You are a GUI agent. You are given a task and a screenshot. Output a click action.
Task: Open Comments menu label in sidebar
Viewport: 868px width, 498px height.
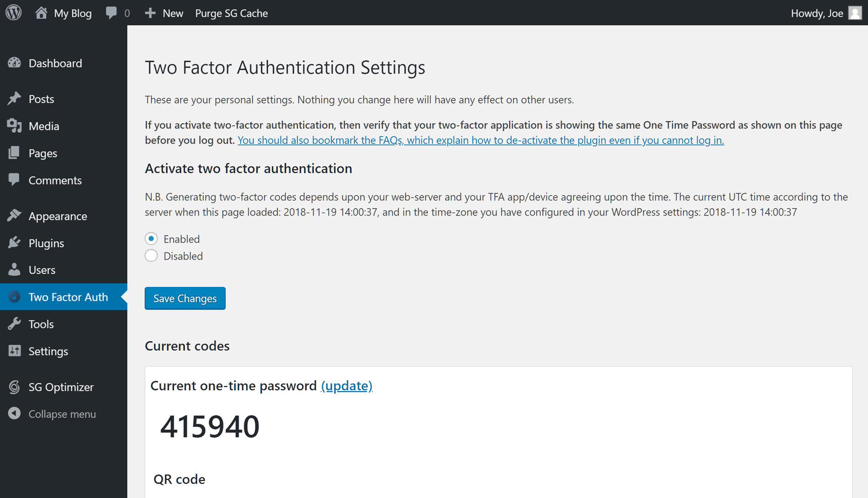point(55,180)
